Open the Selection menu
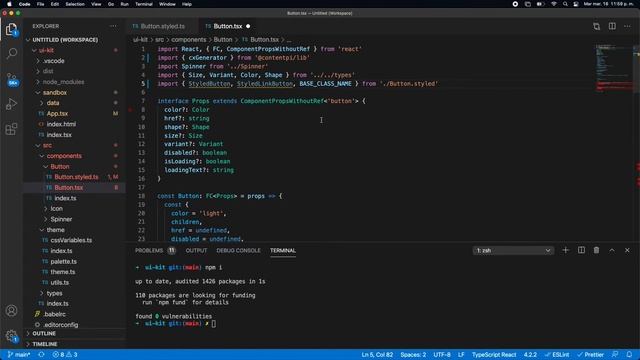This screenshot has width=640, height=360. [75, 4]
